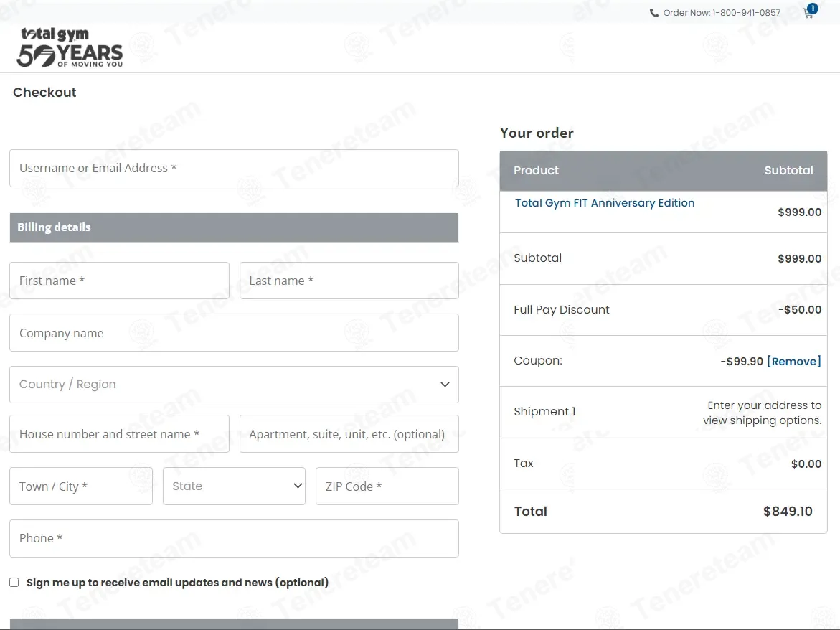Viewport: 840px width, 630px height.
Task: Click the phone icon beside Order Now
Action: click(x=654, y=13)
